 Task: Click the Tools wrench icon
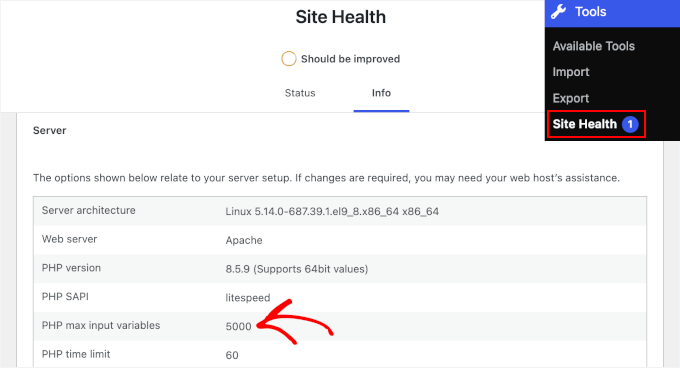(559, 12)
